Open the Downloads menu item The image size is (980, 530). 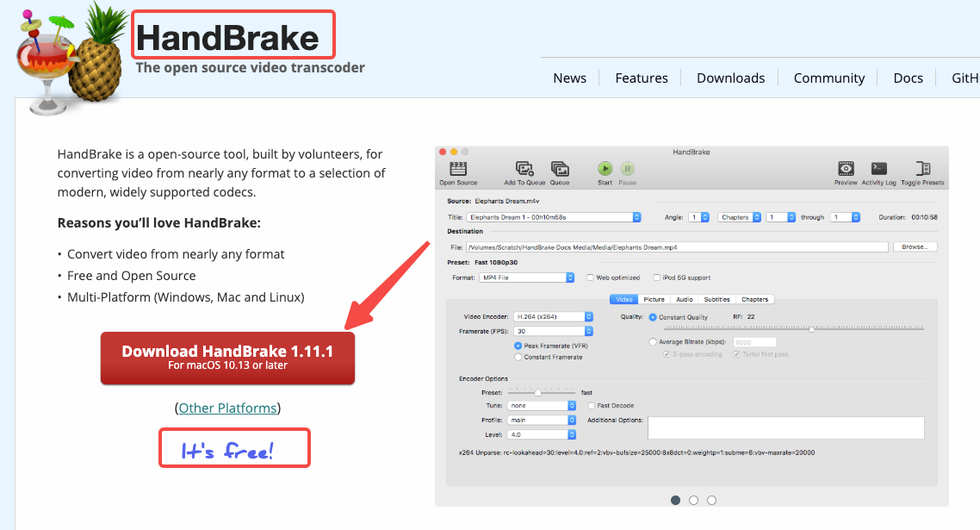tap(730, 78)
